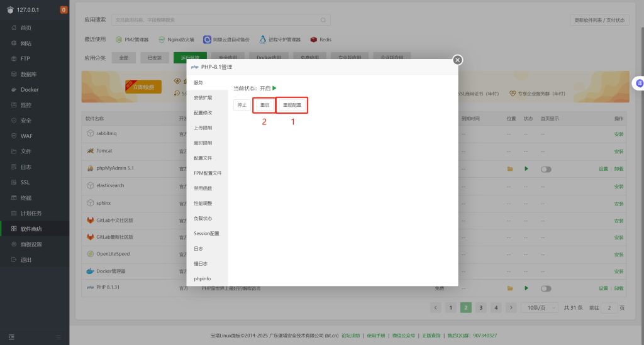Open the 超时限制 tab
This screenshot has height=345, width=644.
click(207, 143)
